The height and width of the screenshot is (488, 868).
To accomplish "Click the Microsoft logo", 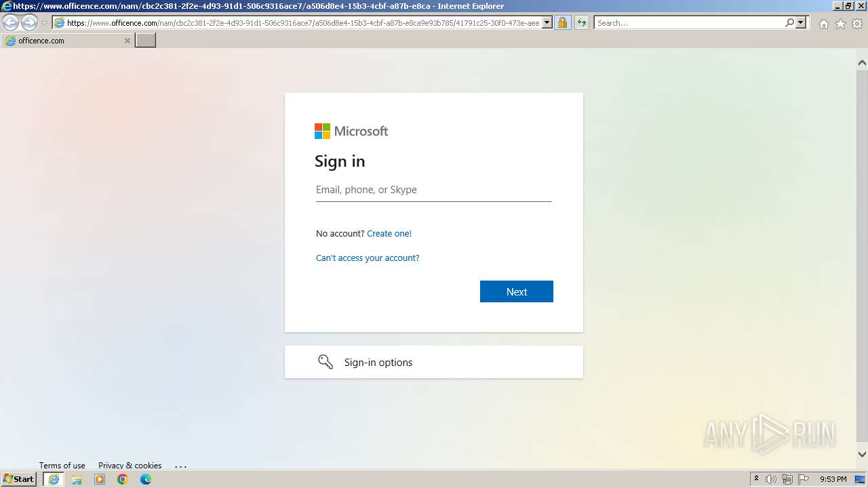I will 351,131.
